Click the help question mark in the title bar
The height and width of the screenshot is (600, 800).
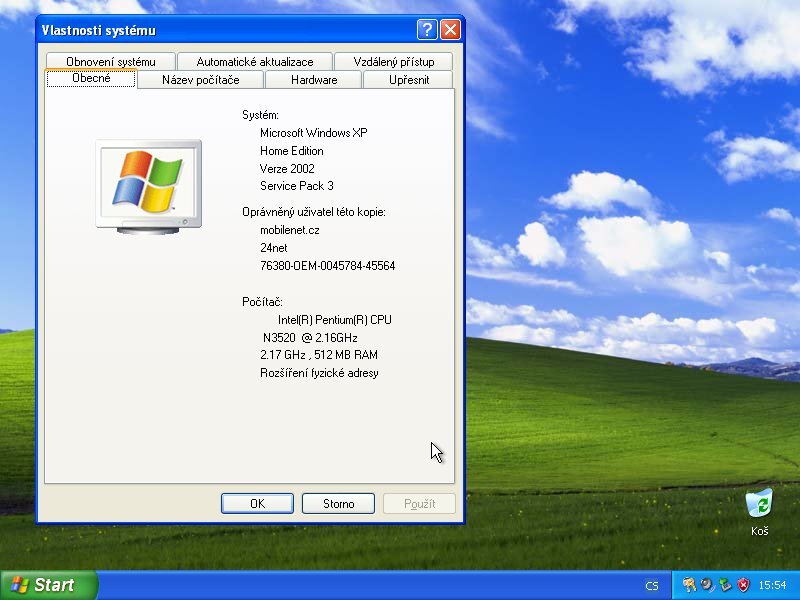[428, 30]
